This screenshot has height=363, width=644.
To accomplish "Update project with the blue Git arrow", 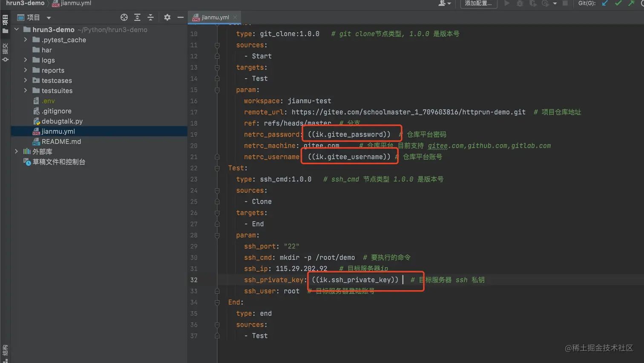I will tap(605, 3).
